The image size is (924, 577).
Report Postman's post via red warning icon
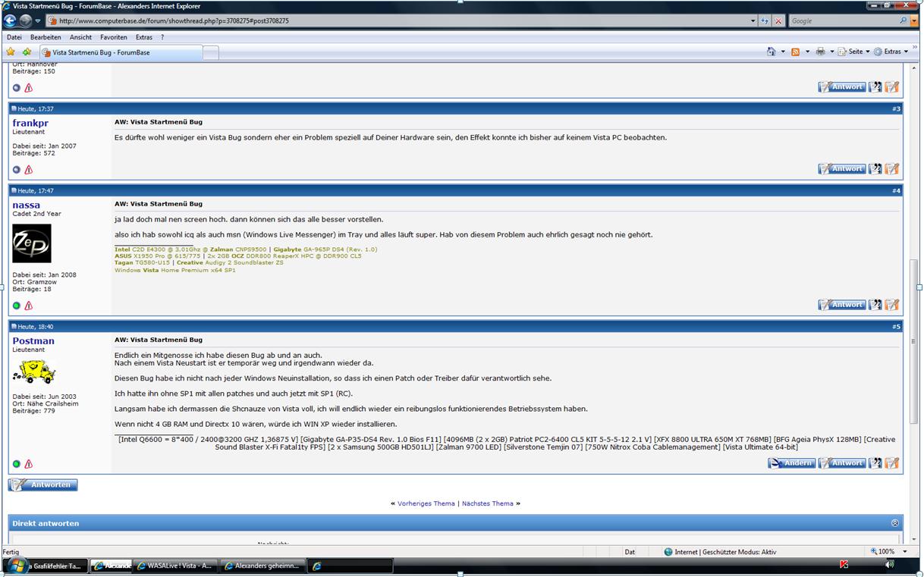(x=29, y=464)
